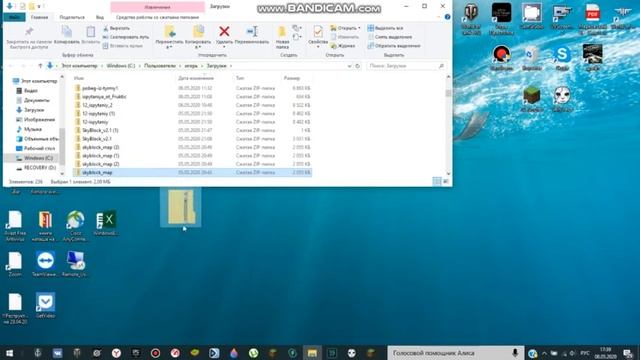Show hidden tray icons chevron on taskbar

tap(544, 353)
